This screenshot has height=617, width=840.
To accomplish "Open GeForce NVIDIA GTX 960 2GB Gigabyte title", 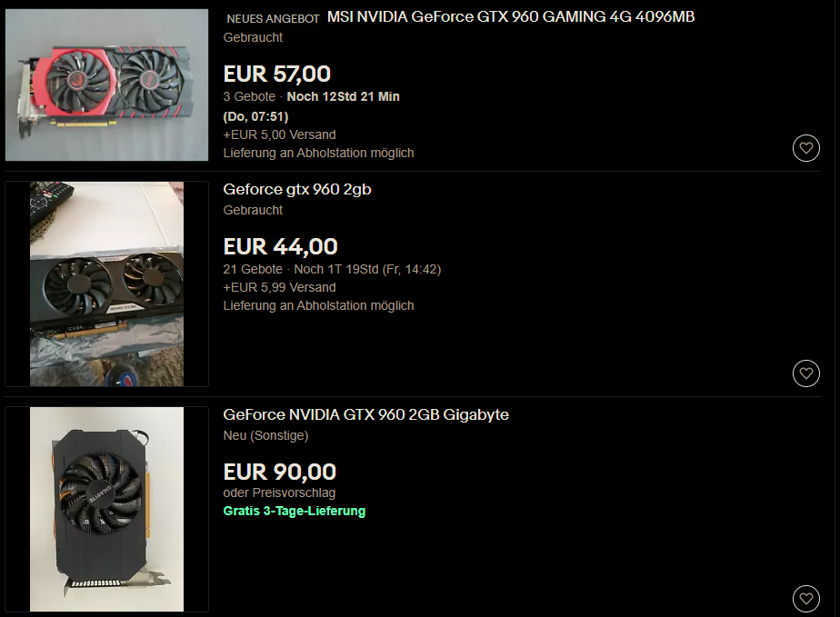I will coord(365,415).
